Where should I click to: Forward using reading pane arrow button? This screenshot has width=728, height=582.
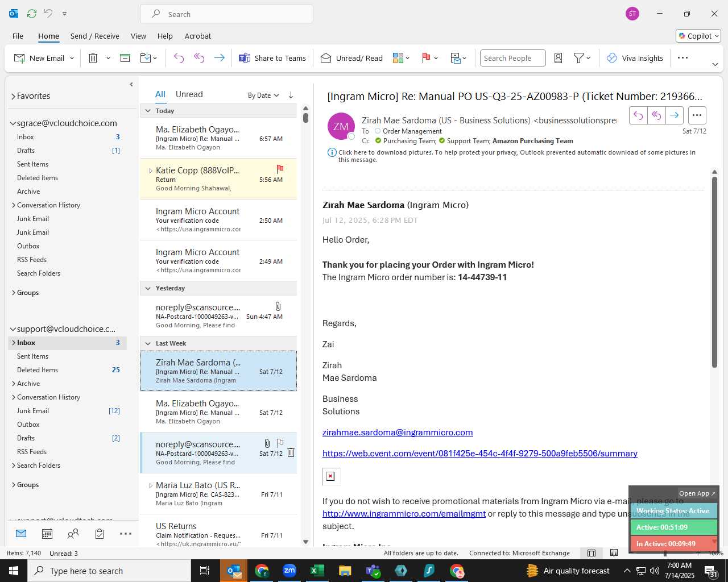[x=675, y=115]
